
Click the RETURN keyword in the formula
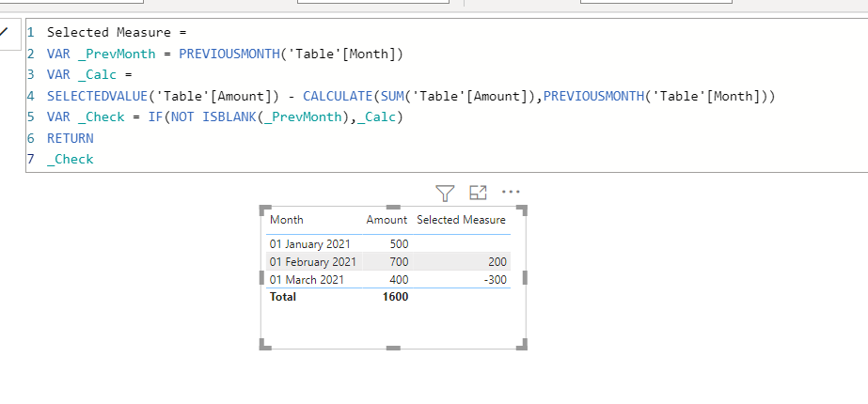tap(71, 138)
